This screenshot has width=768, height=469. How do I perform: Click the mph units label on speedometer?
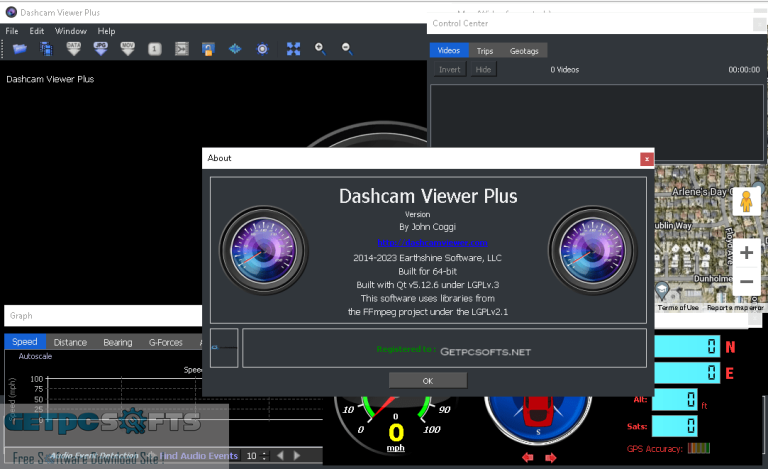click(x=395, y=447)
